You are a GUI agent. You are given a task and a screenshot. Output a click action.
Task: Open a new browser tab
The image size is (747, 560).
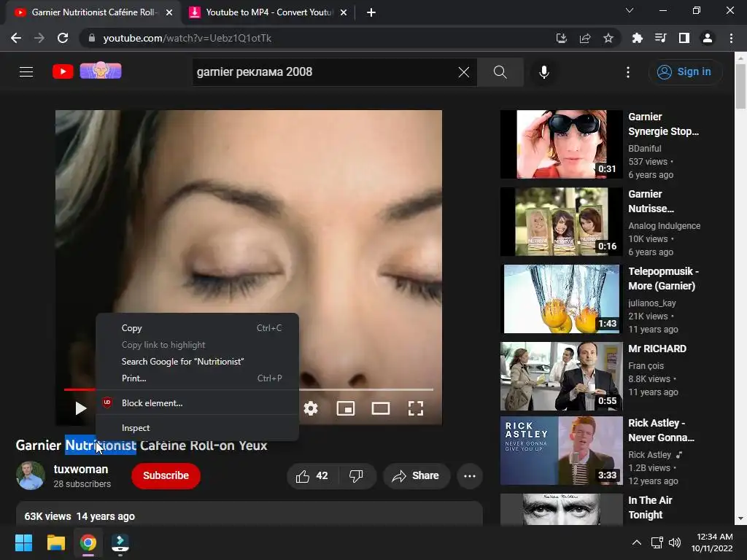click(x=371, y=12)
